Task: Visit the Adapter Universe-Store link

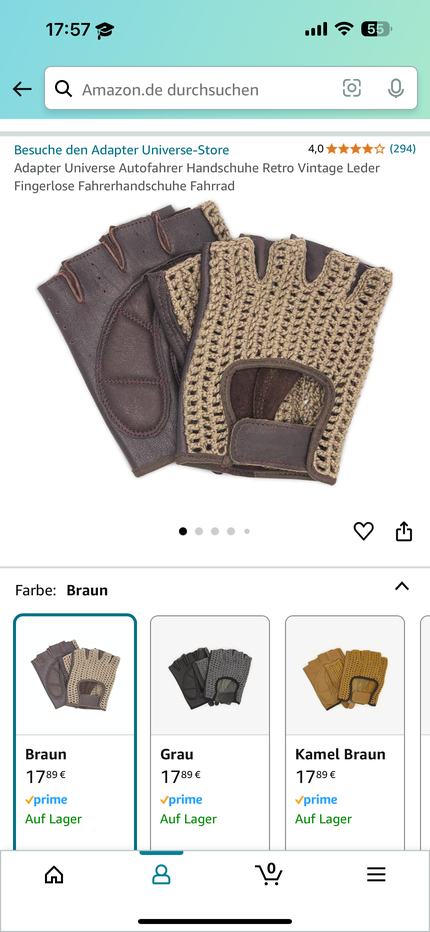Action: point(121,150)
